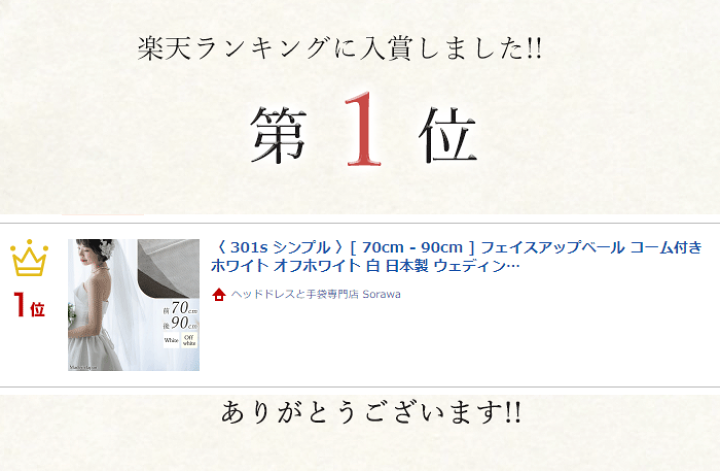Viewport: 720px width, 471px height.
Task: Select the White swatch in product image
Action: pos(171,340)
